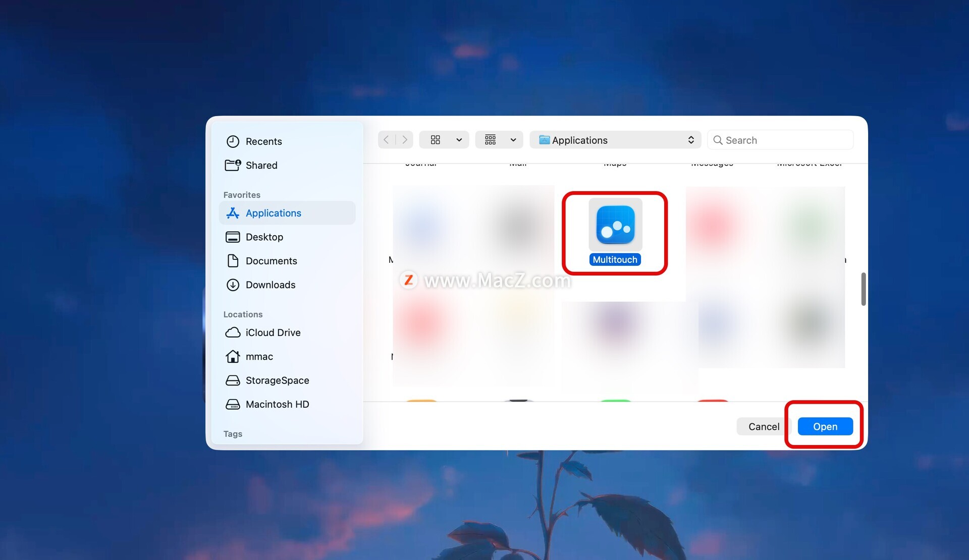This screenshot has width=969, height=560.
Task: Open the Macintosh HD volume
Action: coord(287,404)
